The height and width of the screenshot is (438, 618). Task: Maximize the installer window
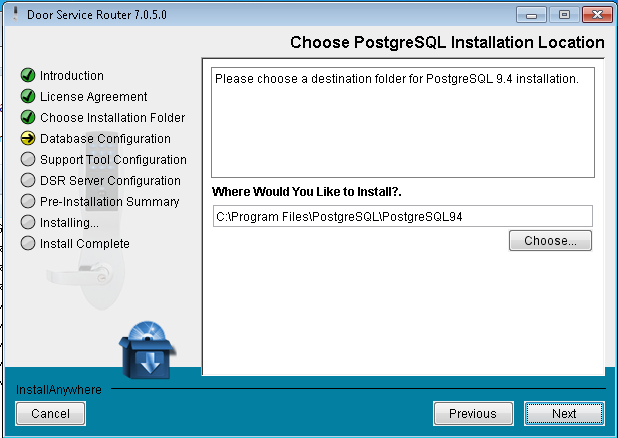pos(564,15)
